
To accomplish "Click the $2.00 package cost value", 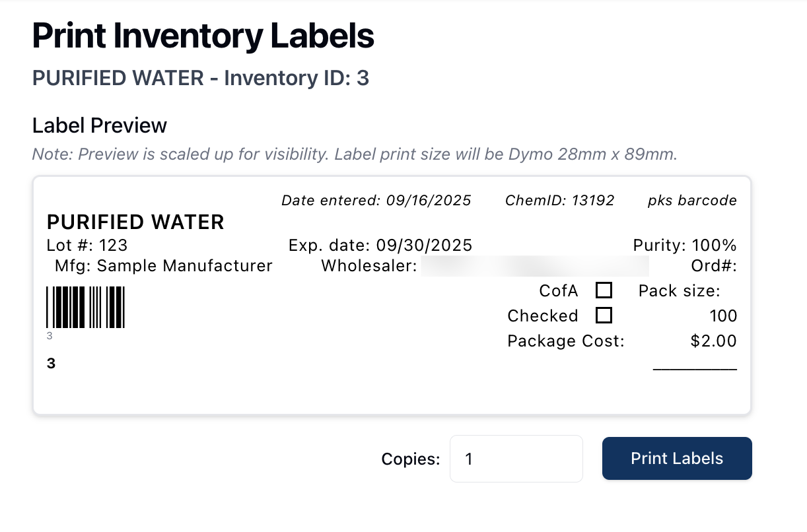I will [713, 341].
